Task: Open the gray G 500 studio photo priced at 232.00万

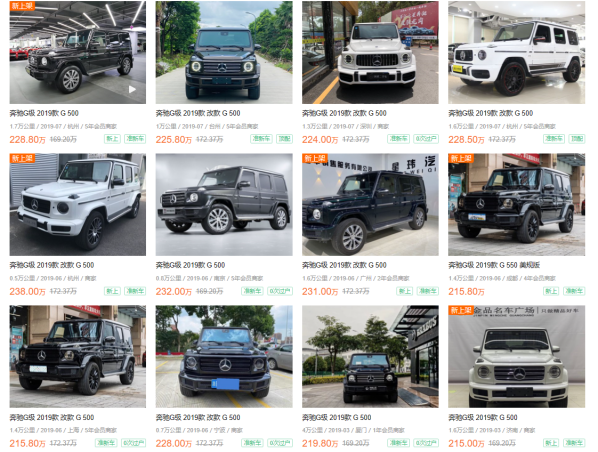Action: tap(224, 204)
